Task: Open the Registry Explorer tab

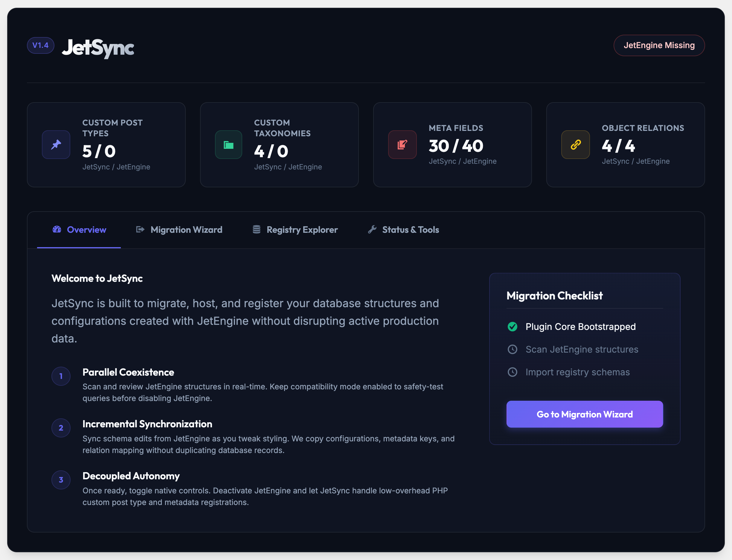Action: pyautogui.click(x=295, y=230)
